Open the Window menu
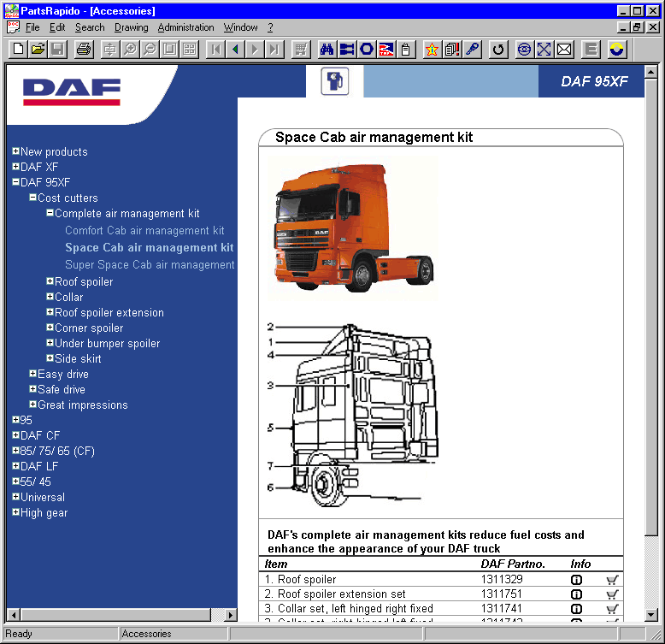665x644 pixels. coord(240,27)
